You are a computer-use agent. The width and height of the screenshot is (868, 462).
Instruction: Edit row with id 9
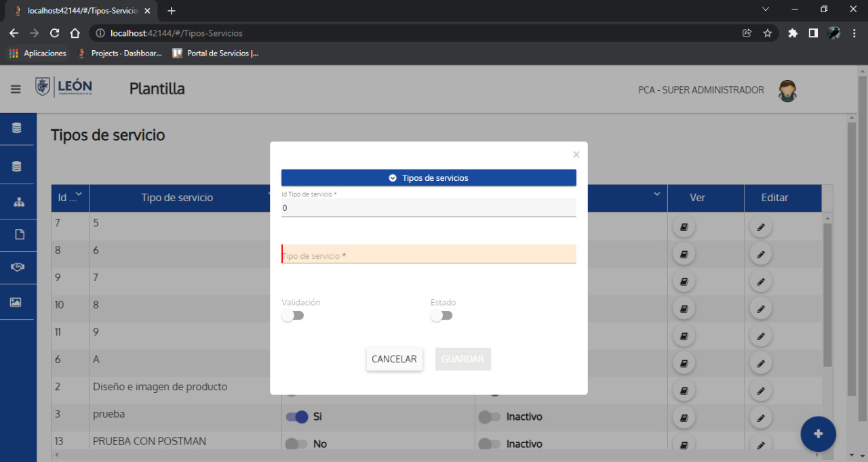pos(761,281)
